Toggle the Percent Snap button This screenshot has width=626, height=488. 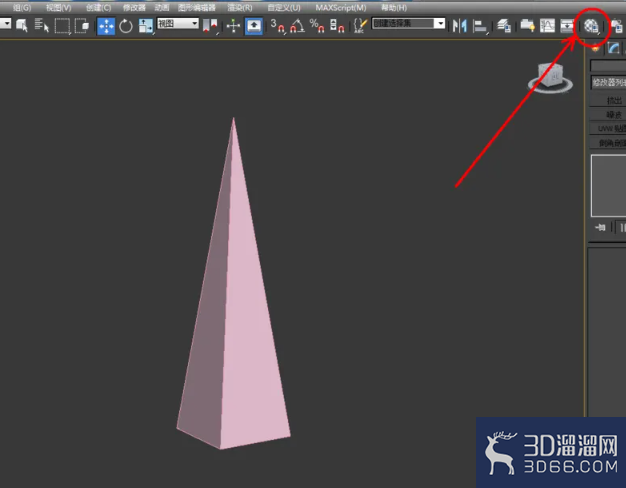(317, 26)
